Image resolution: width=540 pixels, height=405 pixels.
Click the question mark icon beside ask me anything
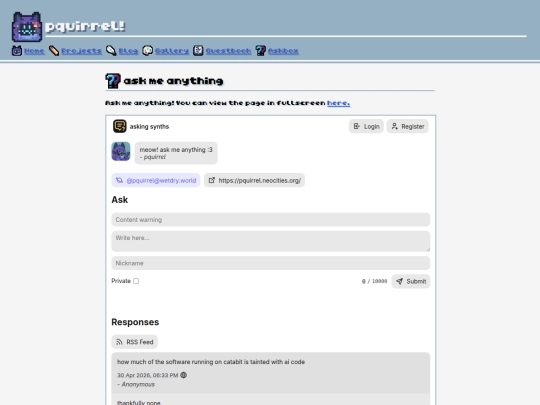[113, 81]
